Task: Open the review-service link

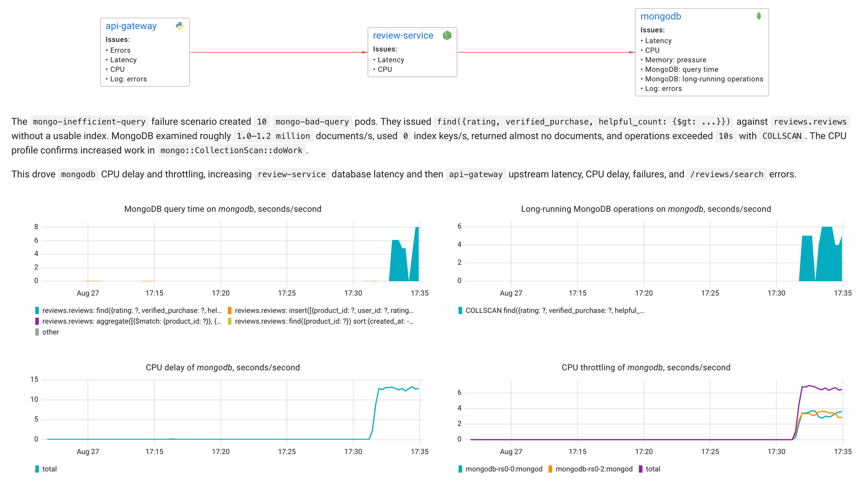Action: 403,35
